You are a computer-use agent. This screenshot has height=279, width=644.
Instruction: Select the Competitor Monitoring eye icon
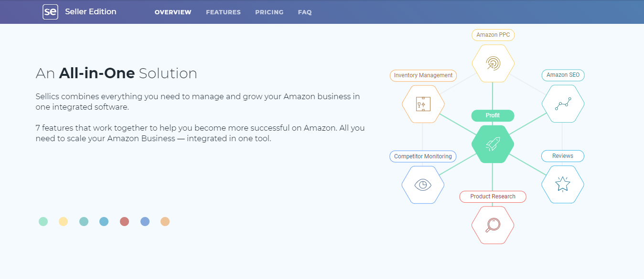(423, 185)
